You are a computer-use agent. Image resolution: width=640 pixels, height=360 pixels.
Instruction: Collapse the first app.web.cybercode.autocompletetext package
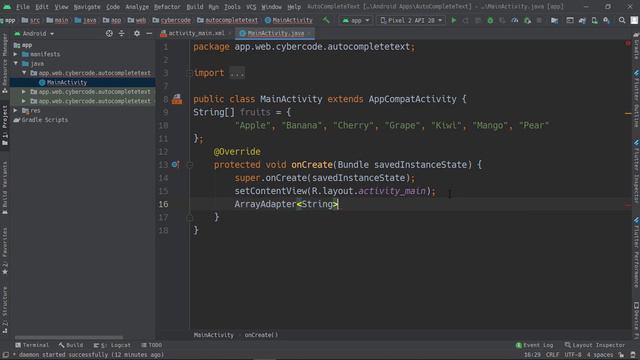[24, 73]
